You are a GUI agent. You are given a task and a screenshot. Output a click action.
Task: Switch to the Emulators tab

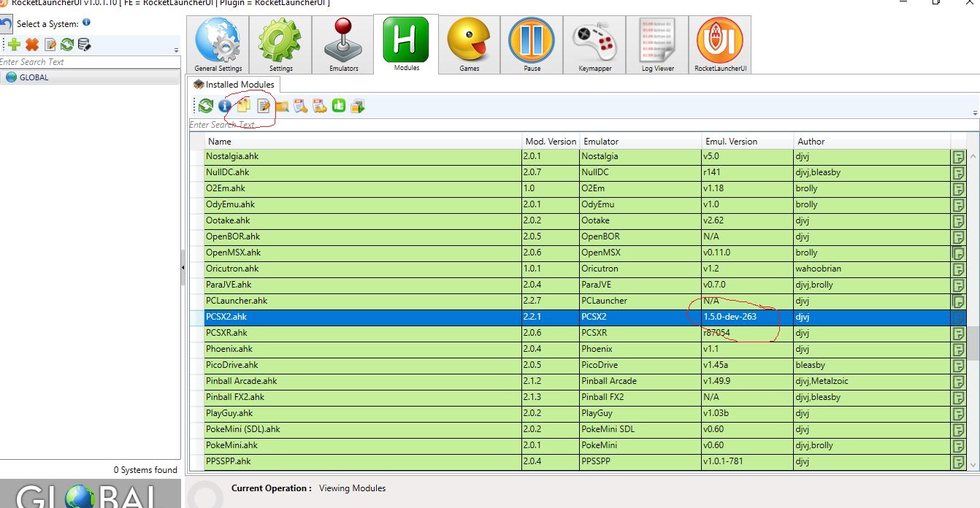(343, 45)
